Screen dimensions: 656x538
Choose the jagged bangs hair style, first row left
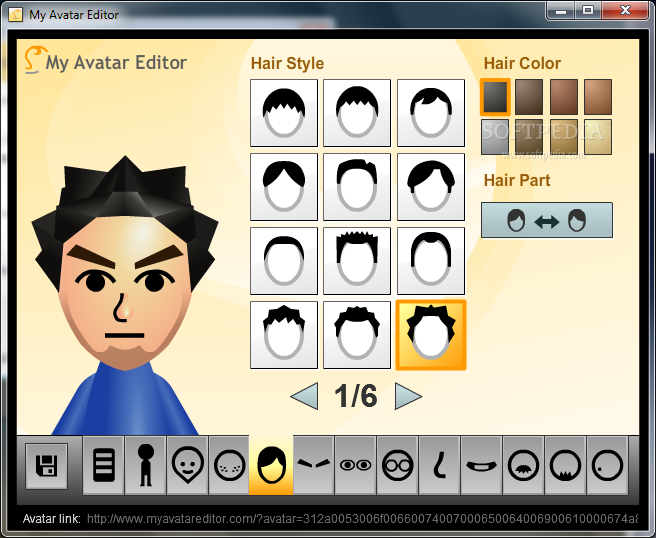284,113
